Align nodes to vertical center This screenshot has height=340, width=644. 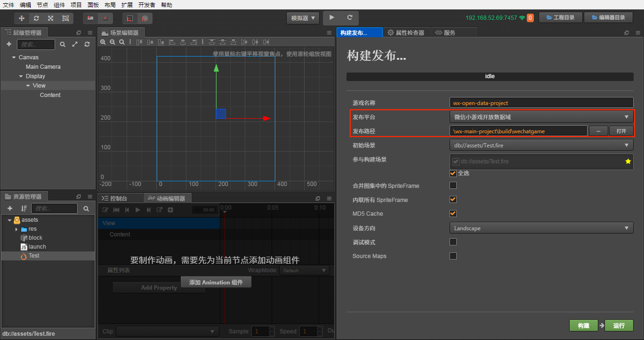(x=151, y=42)
